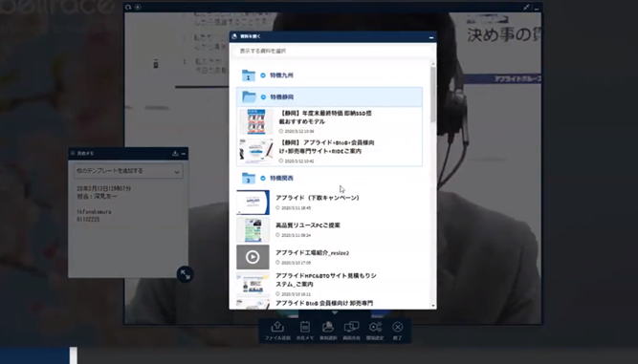End the session with 終了 icon
The image size is (638, 364).
click(x=398, y=331)
